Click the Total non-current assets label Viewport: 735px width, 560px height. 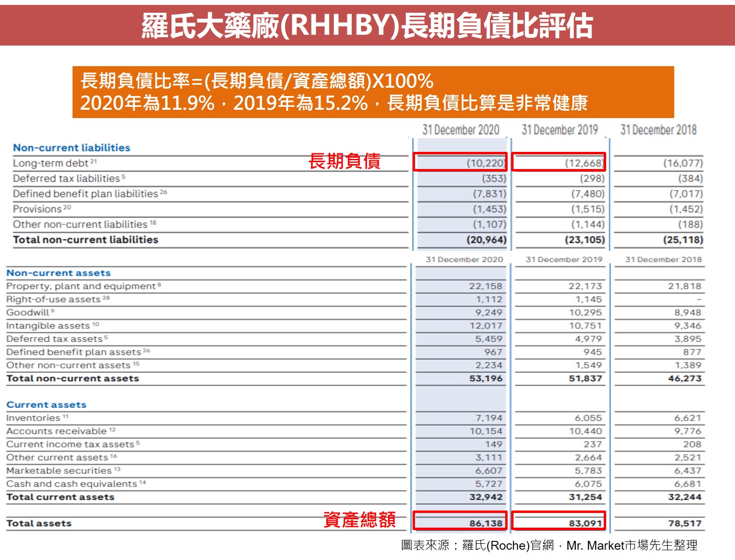point(73,378)
